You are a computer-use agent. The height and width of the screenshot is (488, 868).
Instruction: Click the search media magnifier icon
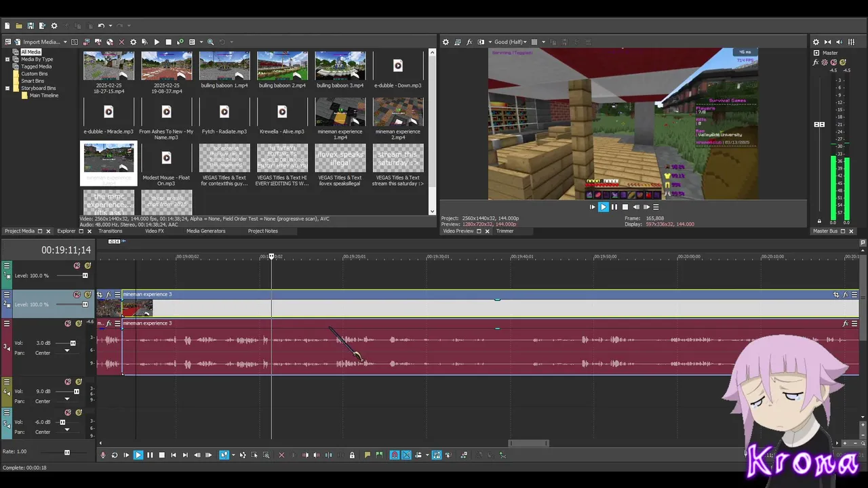click(x=210, y=42)
